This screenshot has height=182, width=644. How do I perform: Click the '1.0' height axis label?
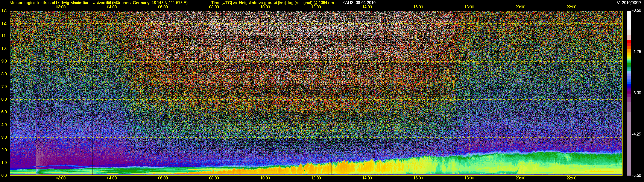(4, 163)
